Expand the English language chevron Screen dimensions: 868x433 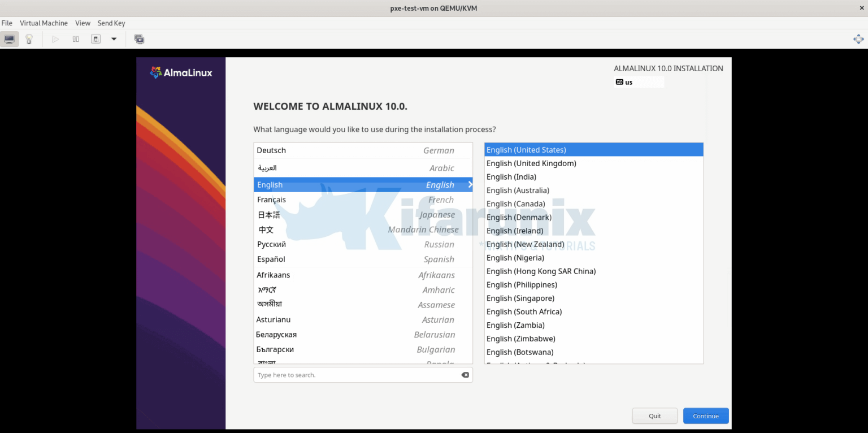[469, 184]
